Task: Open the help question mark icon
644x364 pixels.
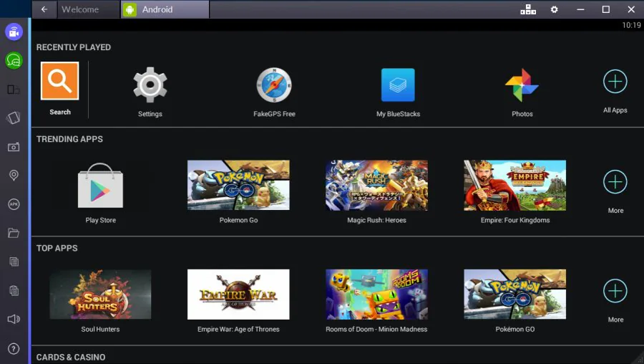Action: tap(14, 349)
